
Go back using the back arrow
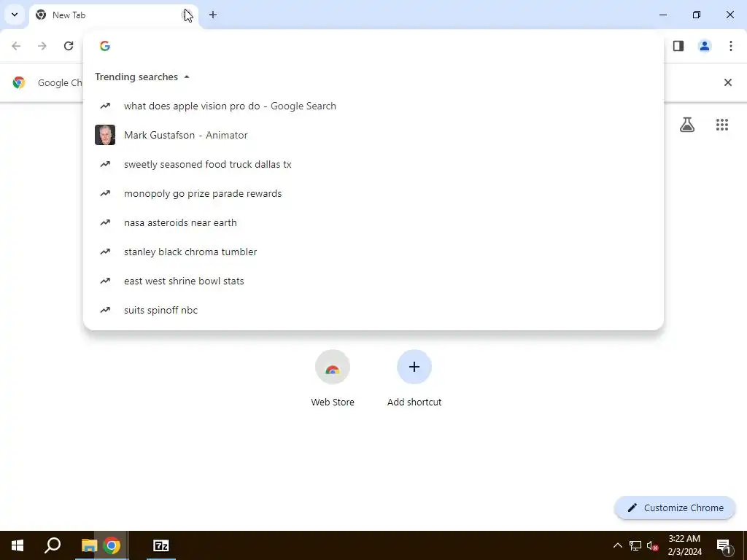click(x=16, y=46)
